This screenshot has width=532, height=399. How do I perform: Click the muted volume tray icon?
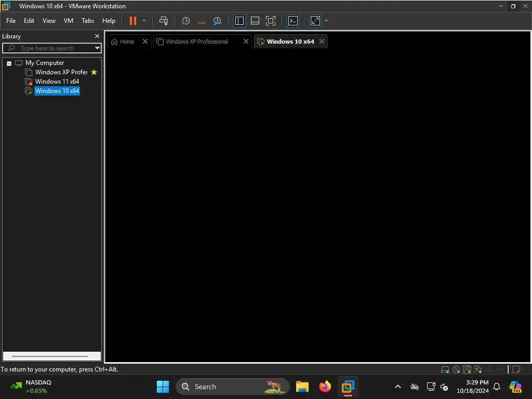pos(444,387)
